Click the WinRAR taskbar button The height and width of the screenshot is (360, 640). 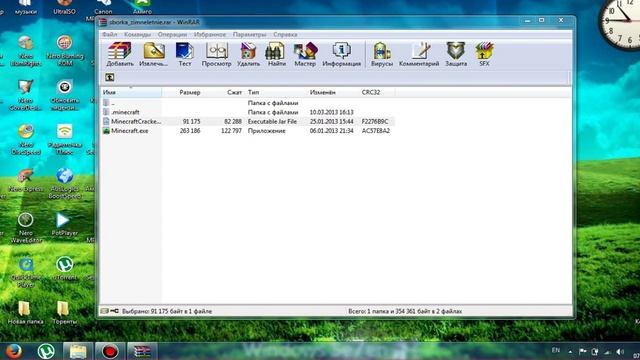142,351
